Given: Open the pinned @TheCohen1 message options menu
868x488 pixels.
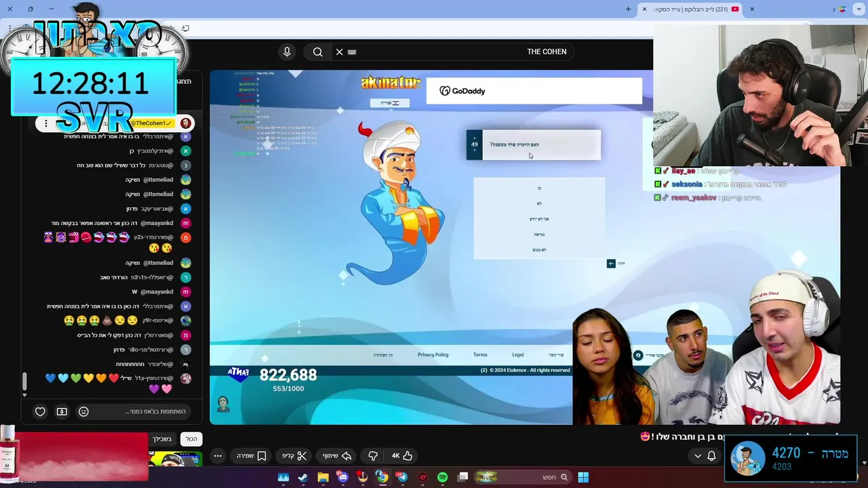Looking at the screenshot, I should click(x=46, y=123).
